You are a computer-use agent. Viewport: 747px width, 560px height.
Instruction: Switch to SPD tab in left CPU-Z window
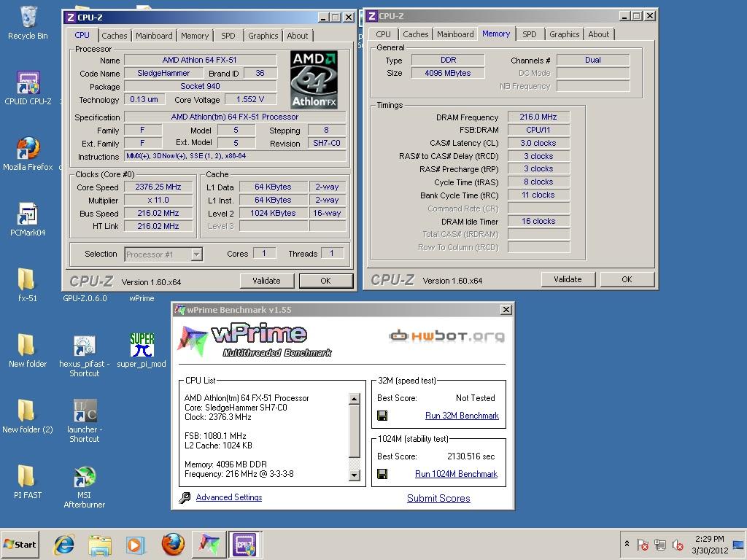click(228, 36)
